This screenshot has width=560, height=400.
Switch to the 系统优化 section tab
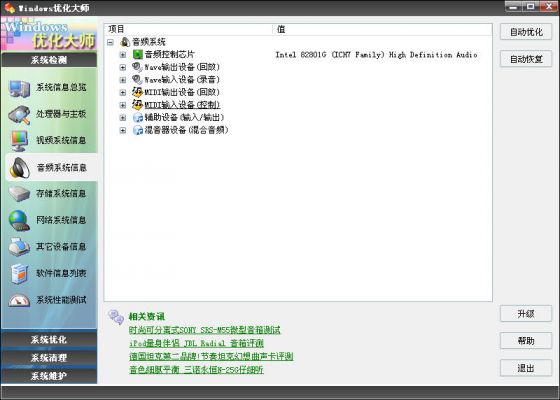click(49, 339)
